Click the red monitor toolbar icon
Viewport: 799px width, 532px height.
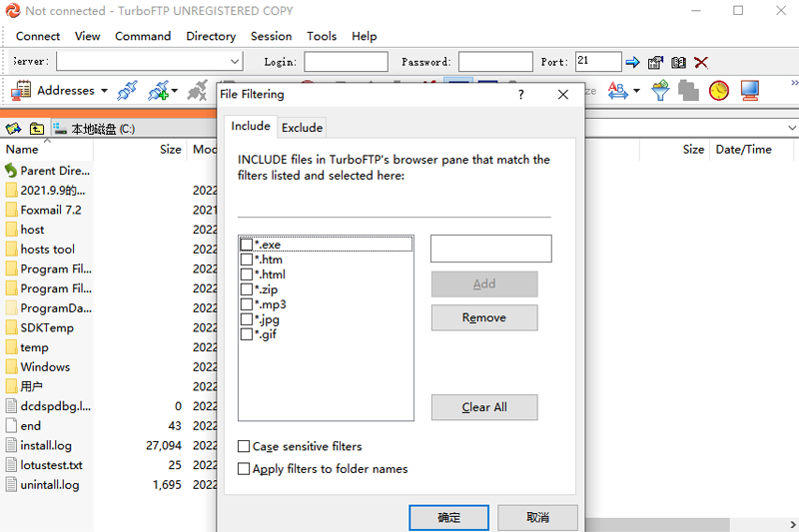[750, 91]
